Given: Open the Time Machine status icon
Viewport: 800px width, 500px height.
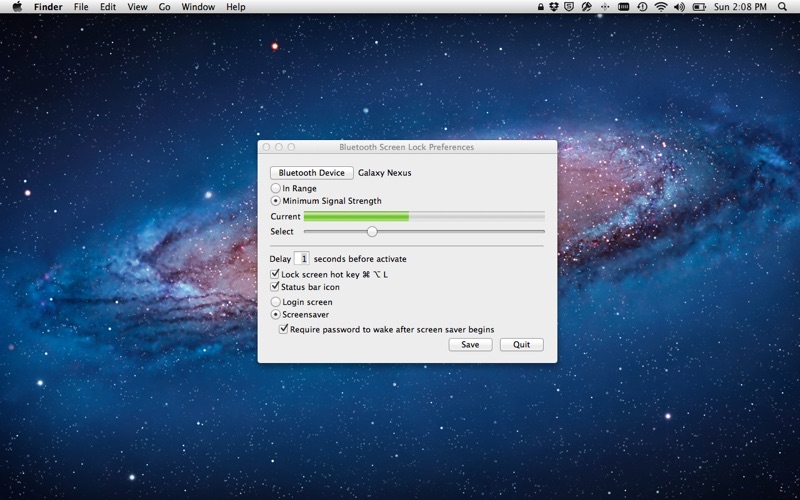Looking at the screenshot, I should 642,7.
